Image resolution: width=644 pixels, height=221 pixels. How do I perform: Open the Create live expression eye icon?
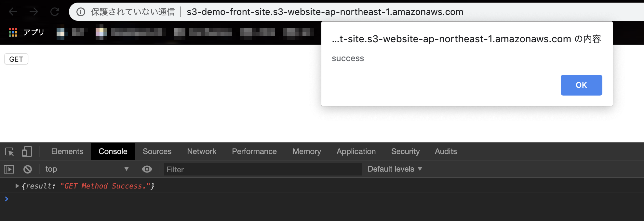coord(147,169)
